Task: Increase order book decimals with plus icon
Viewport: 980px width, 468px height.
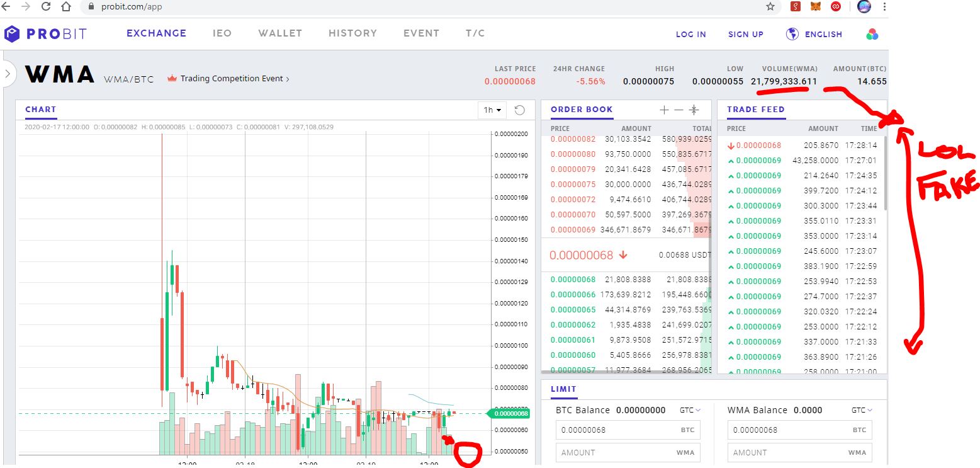Action: tap(664, 110)
